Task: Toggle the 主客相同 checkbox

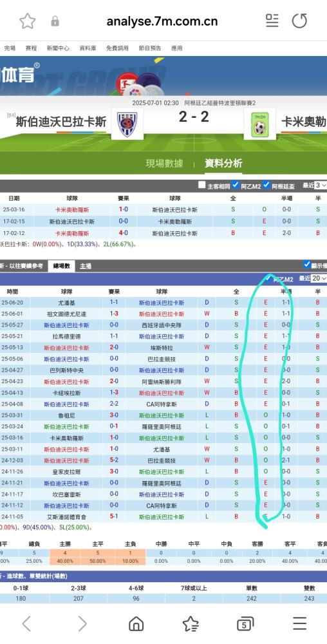Action: click(201, 185)
